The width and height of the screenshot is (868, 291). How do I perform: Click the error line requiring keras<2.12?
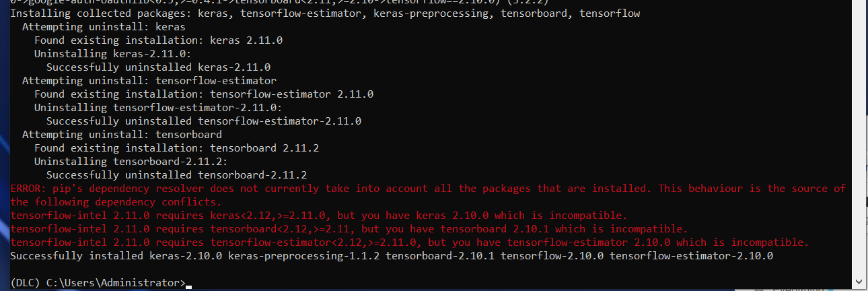tap(319, 216)
